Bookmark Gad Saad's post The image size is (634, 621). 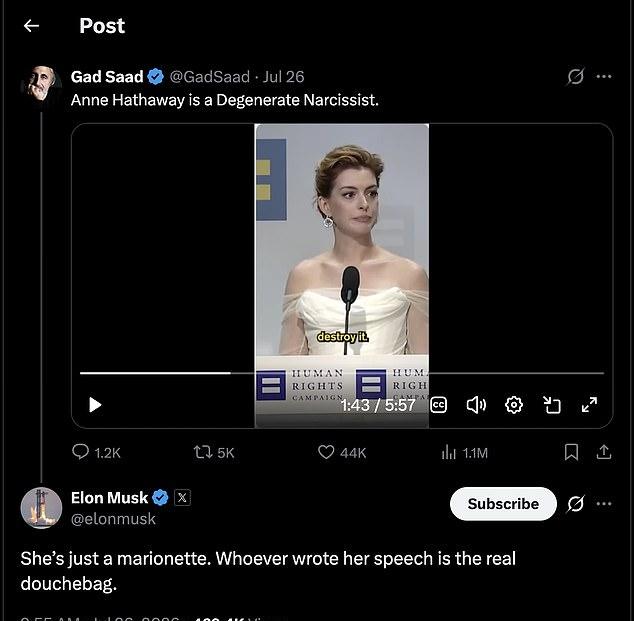[x=571, y=452]
